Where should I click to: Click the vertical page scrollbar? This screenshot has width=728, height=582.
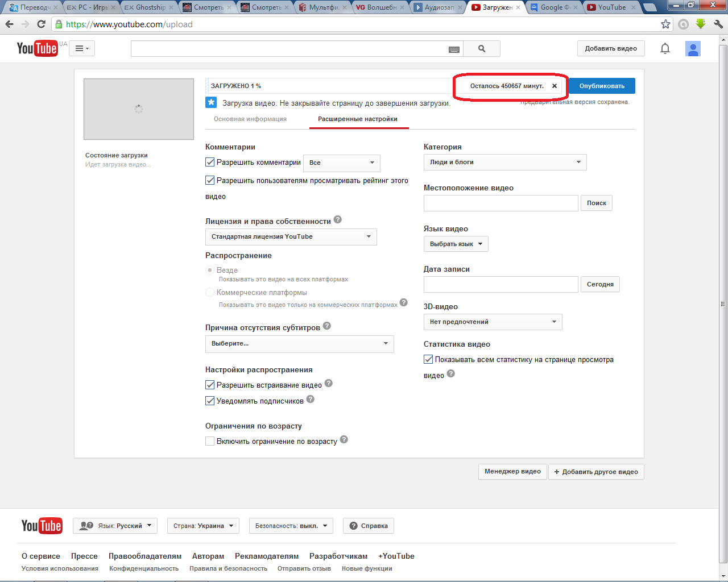[x=723, y=304]
